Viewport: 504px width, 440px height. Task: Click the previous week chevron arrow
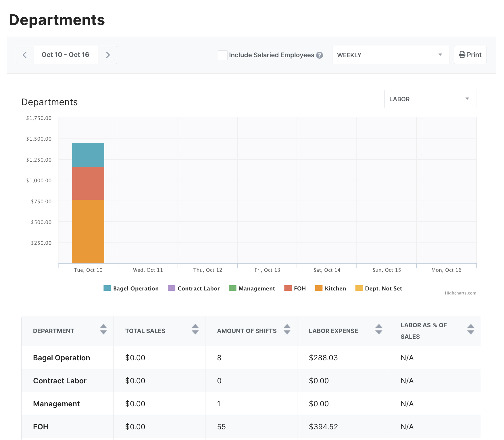click(25, 55)
